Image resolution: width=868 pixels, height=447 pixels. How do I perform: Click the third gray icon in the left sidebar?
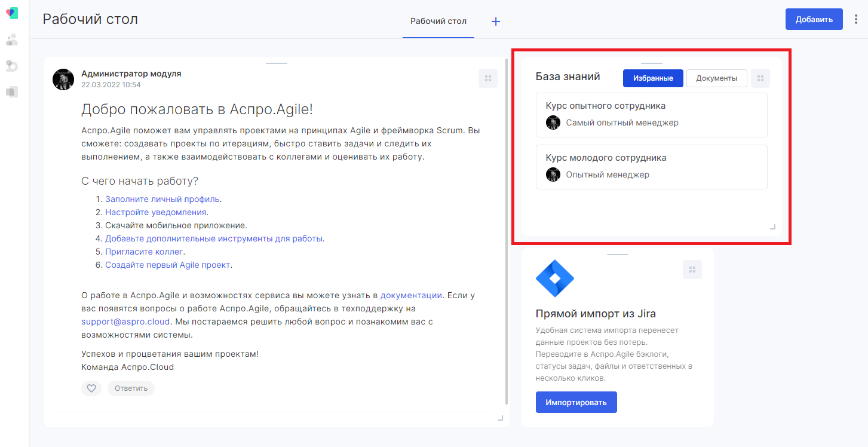pos(12,66)
